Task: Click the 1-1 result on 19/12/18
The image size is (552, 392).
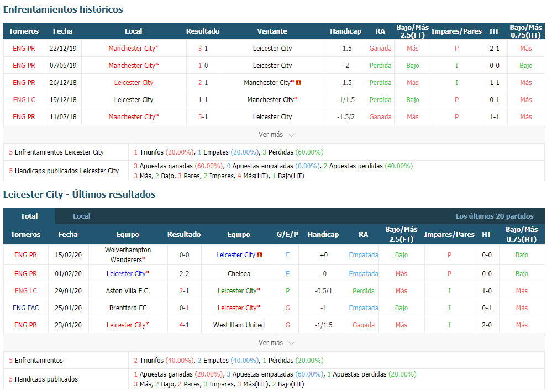Action: click(203, 100)
